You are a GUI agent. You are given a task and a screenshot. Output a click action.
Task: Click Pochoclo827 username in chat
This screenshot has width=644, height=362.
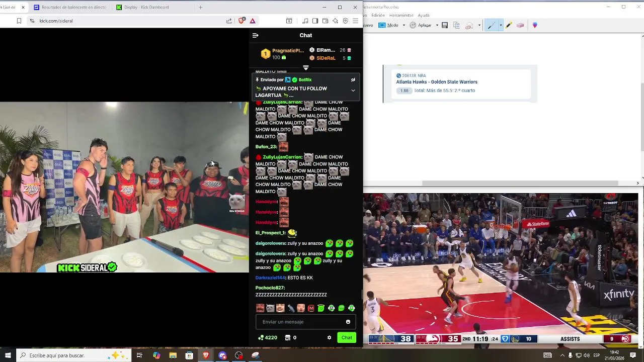[270, 288]
